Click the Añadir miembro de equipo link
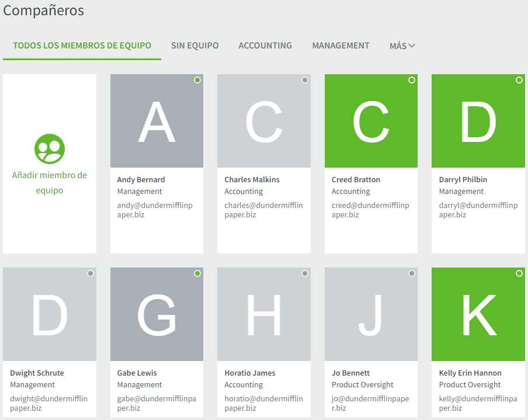 (50, 183)
